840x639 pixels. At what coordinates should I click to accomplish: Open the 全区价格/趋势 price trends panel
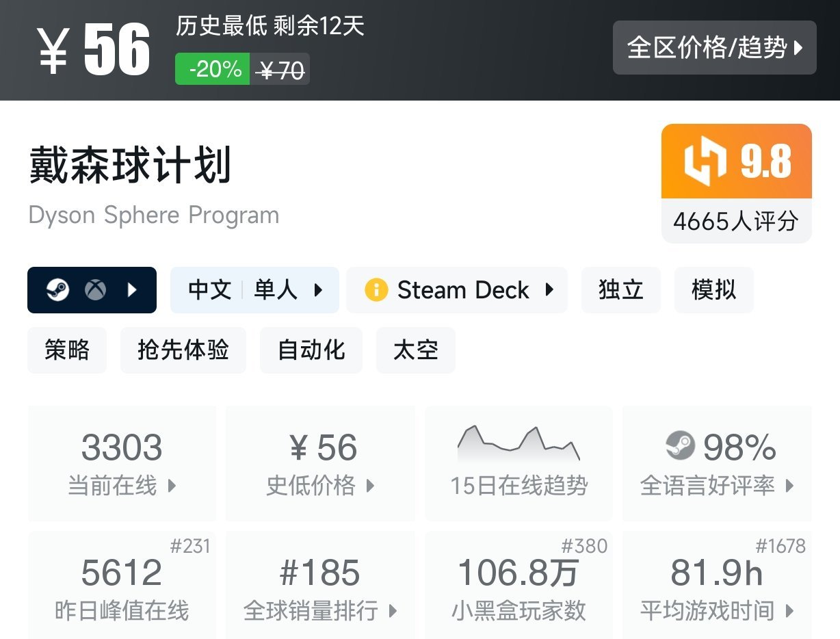coord(714,49)
